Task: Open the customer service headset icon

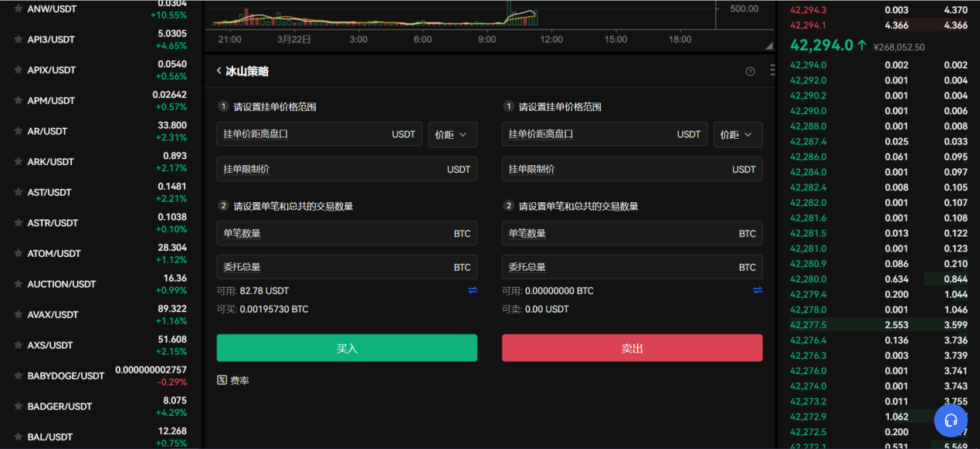Action: coord(951,420)
